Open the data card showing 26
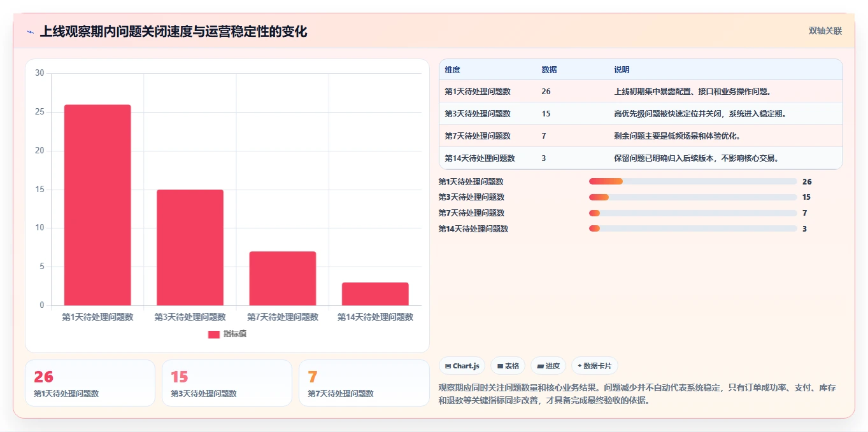Image resolution: width=868 pixels, height=432 pixels. (x=90, y=383)
